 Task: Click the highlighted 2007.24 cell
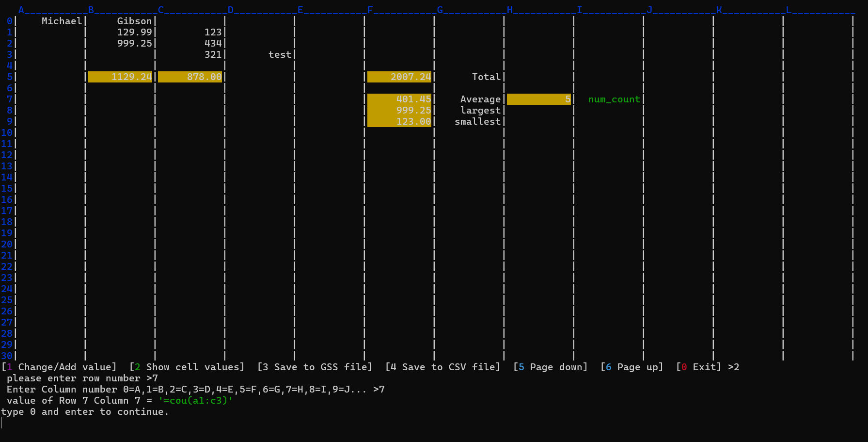399,77
